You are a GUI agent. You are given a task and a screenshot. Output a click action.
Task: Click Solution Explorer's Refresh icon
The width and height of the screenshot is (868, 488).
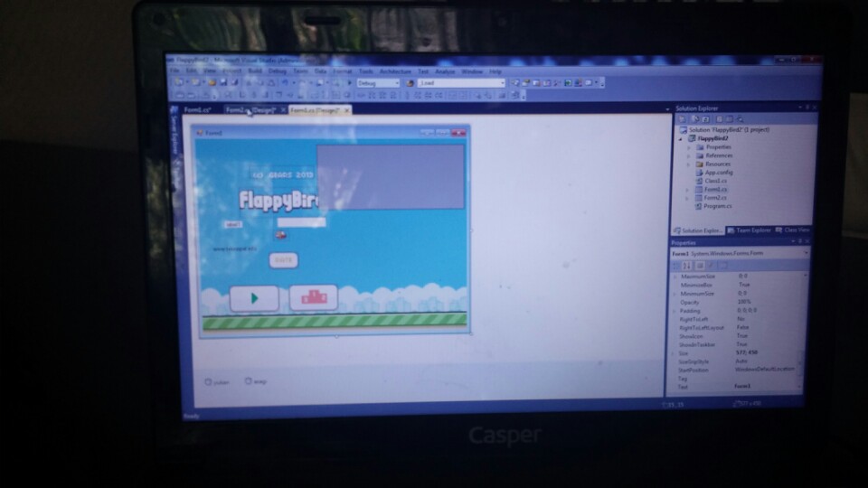(x=705, y=119)
